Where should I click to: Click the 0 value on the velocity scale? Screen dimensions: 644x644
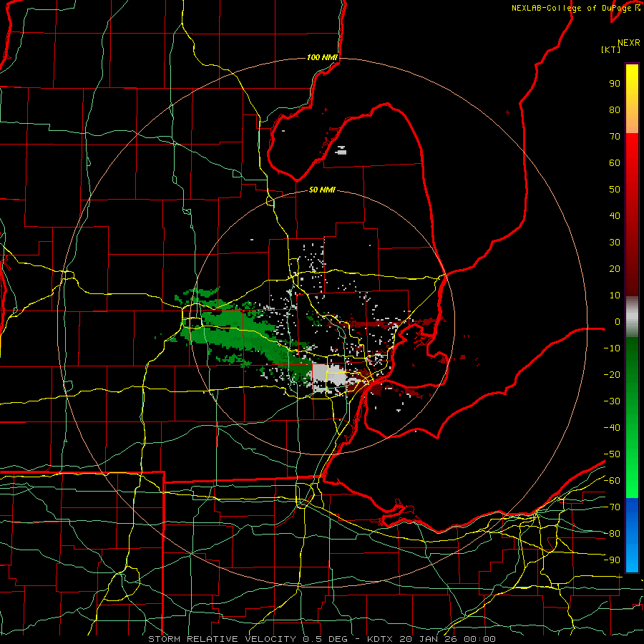(x=618, y=321)
